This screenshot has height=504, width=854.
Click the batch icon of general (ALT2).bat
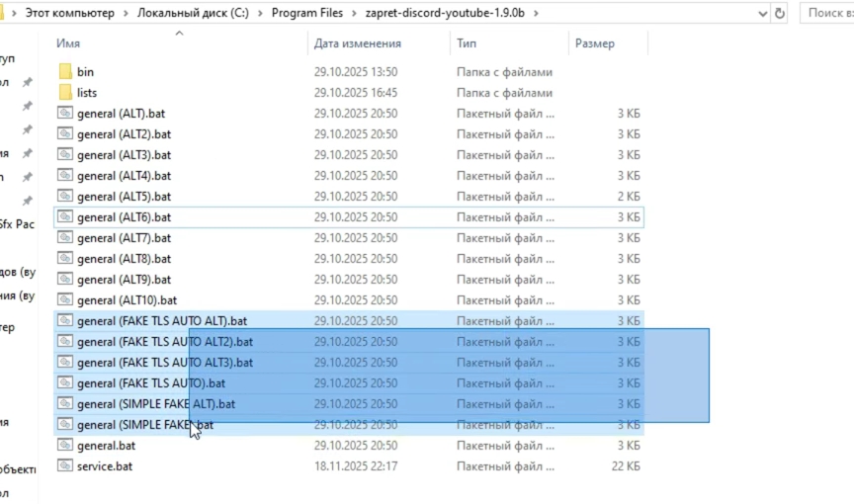(x=65, y=133)
